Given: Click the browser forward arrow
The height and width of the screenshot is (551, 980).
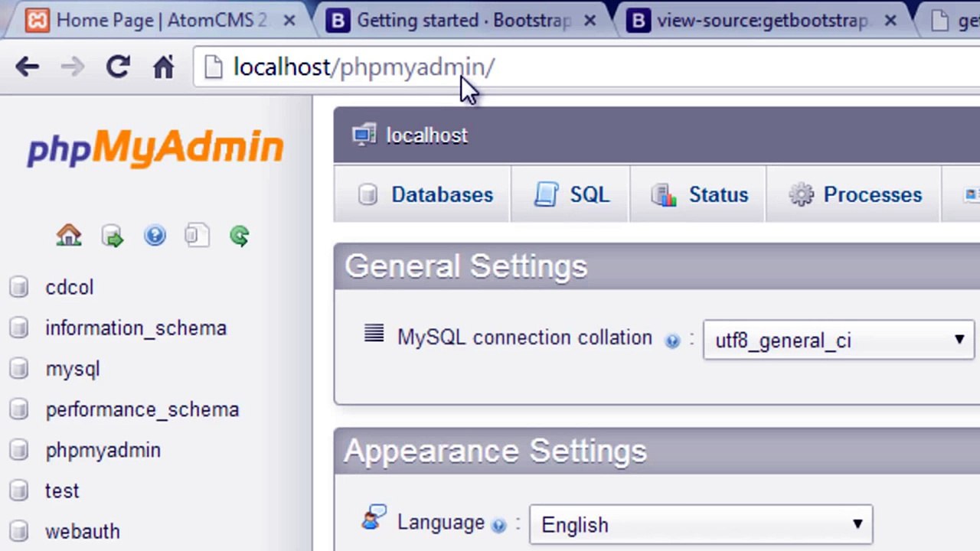Looking at the screenshot, I should click(72, 67).
